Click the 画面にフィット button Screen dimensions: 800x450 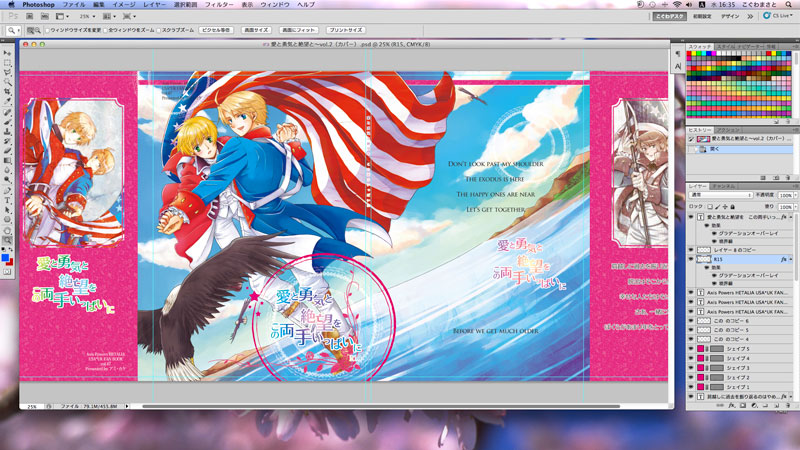[x=299, y=30]
